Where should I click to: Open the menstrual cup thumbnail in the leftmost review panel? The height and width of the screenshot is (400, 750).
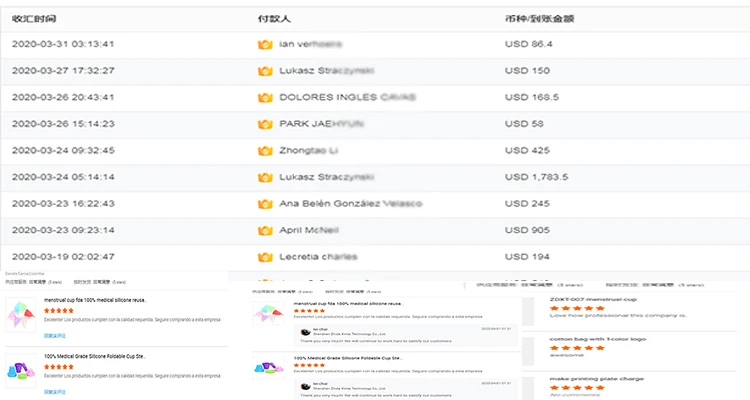(x=20, y=315)
